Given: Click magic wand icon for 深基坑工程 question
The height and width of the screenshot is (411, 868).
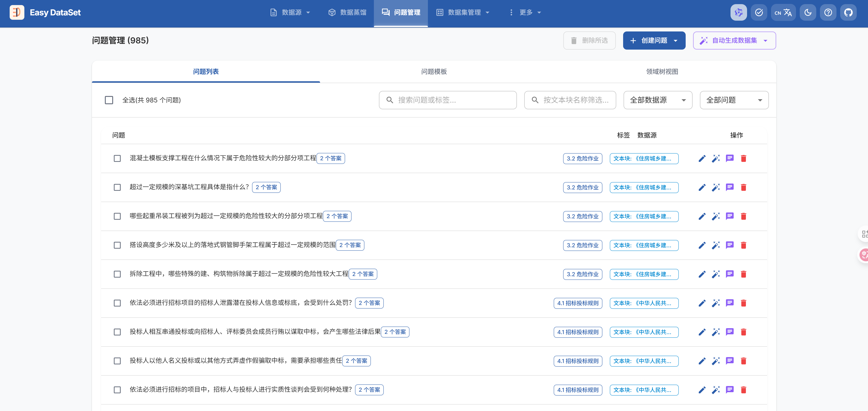Looking at the screenshot, I should 716,187.
